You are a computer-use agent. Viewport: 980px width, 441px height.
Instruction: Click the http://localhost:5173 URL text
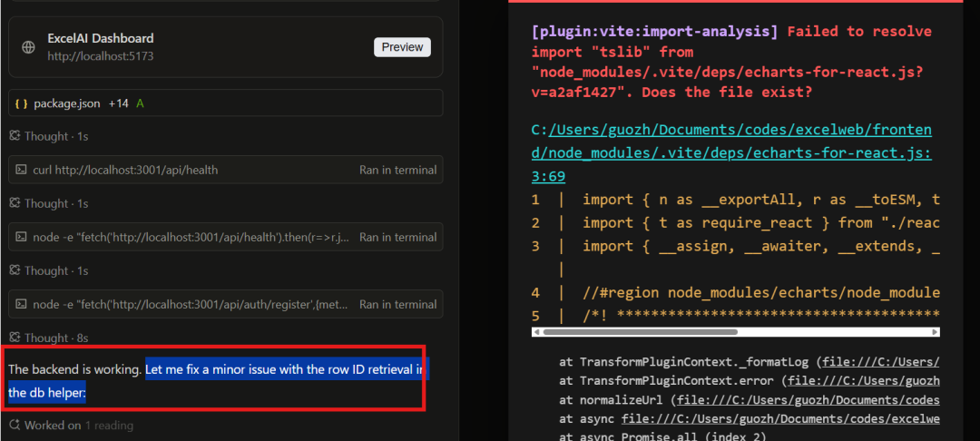point(101,56)
